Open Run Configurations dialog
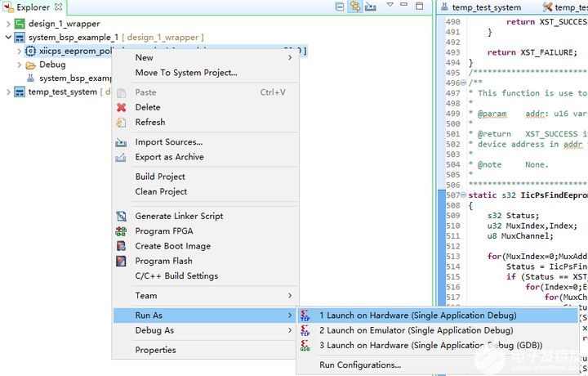Screen dimensions: 588x376 (438, 365)
